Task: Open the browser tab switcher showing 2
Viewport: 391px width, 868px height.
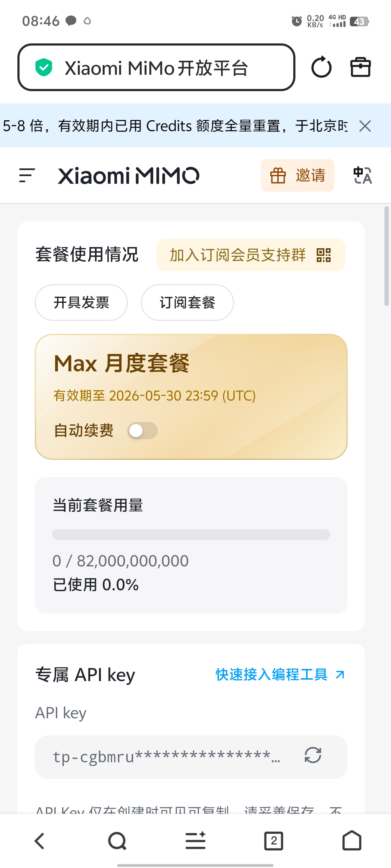Action: tap(274, 841)
